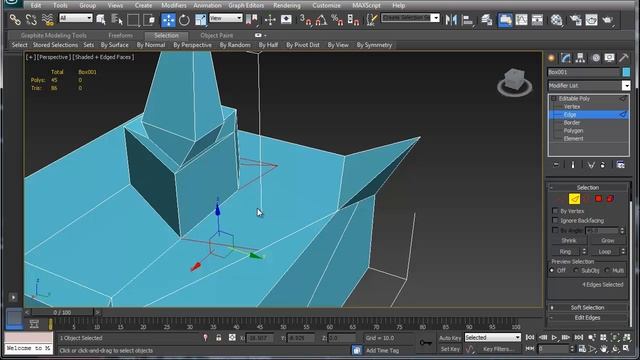Screen dimensions: 640x360
Task: Expand the Soft Selection rollout
Action: (588, 307)
